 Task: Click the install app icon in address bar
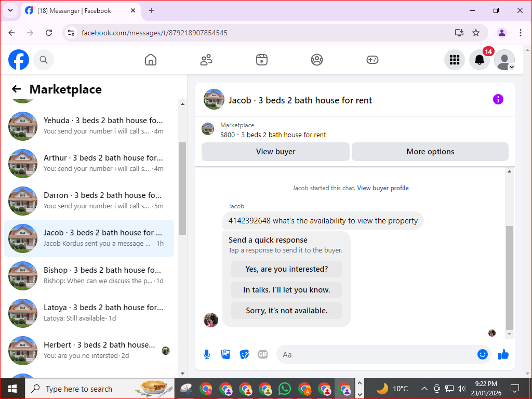click(459, 33)
